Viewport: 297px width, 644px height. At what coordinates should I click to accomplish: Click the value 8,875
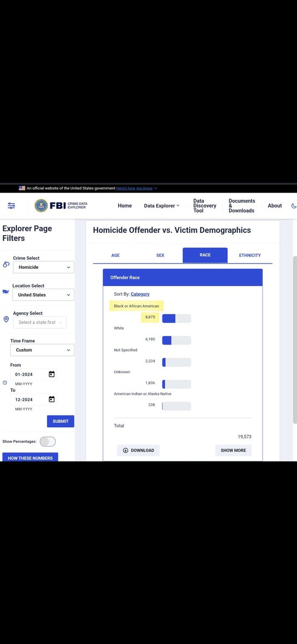click(x=150, y=318)
